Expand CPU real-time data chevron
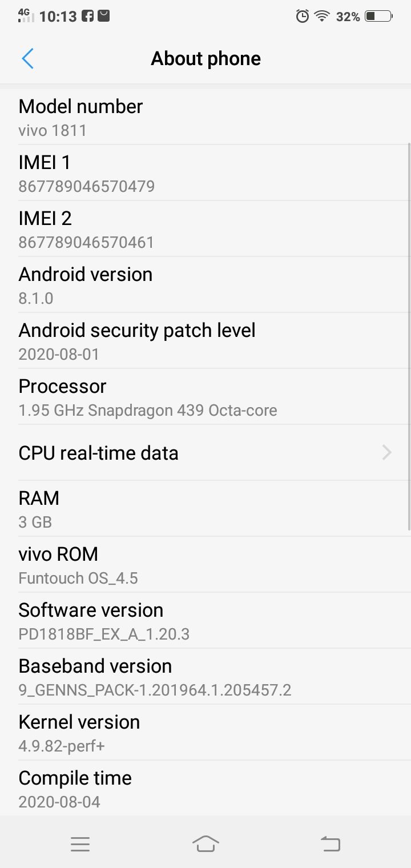Screen dimensions: 411x868 (x=387, y=453)
